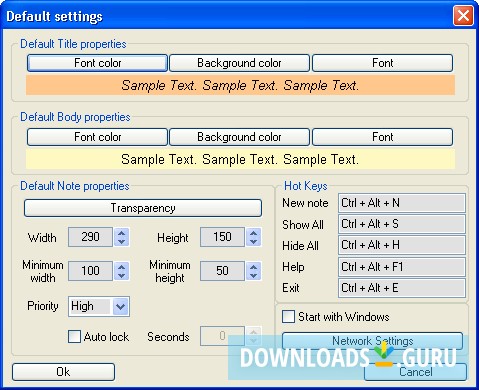
Task: Click the Default Note properties label
Action: 75,186
